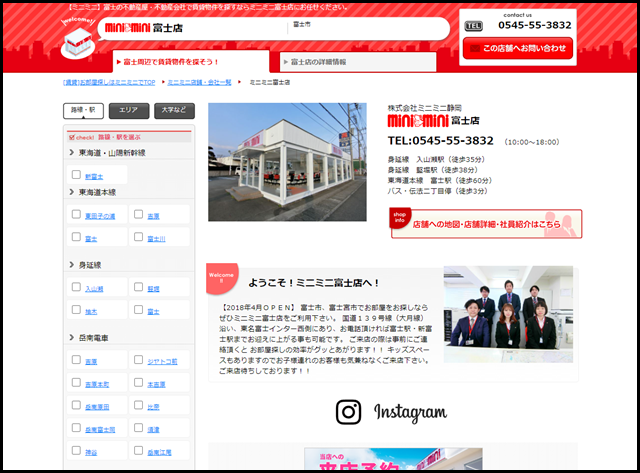
Task: Select the 富士周辺で賃貸物件を探そう tab
Action: click(x=191, y=62)
